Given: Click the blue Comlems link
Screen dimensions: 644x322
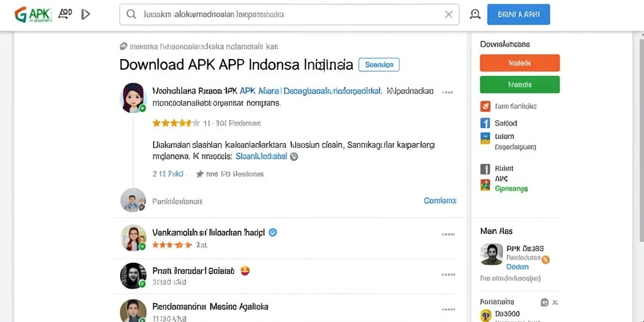Looking at the screenshot, I should 440,201.
